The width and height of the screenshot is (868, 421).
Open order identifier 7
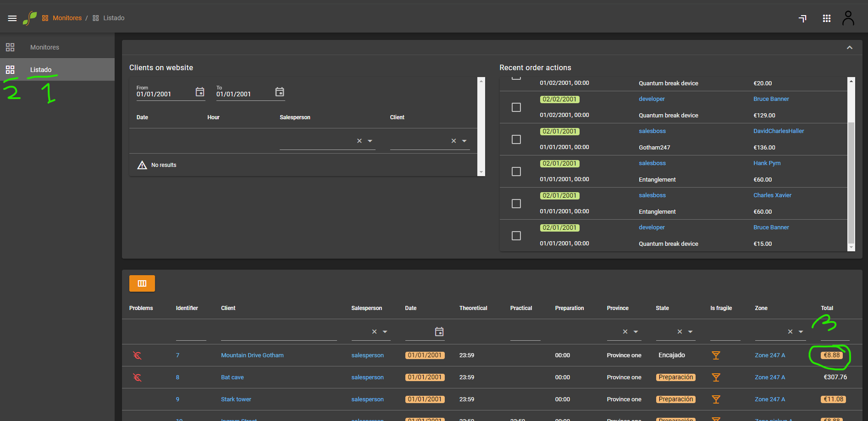pyautogui.click(x=177, y=355)
